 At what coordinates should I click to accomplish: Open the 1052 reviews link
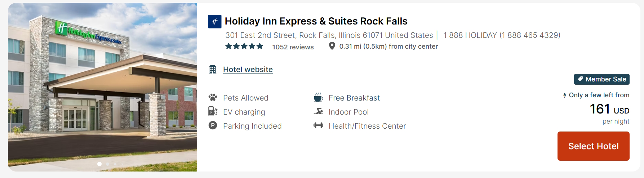point(293,47)
